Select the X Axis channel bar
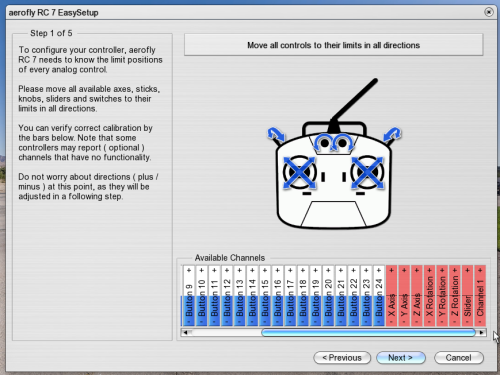This screenshot has height=375, width=500. click(391, 296)
